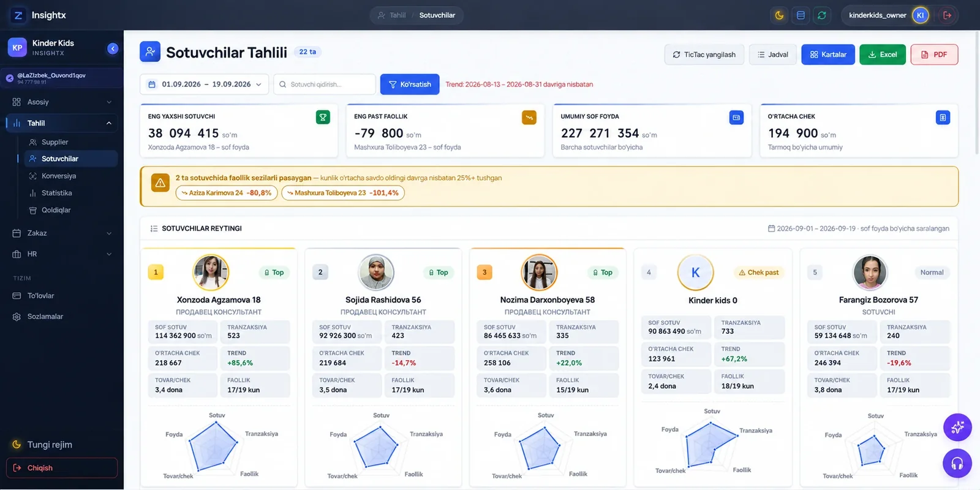Click the Kinder Kids KP logo
Image resolution: width=980 pixels, height=490 pixels.
pos(17,47)
